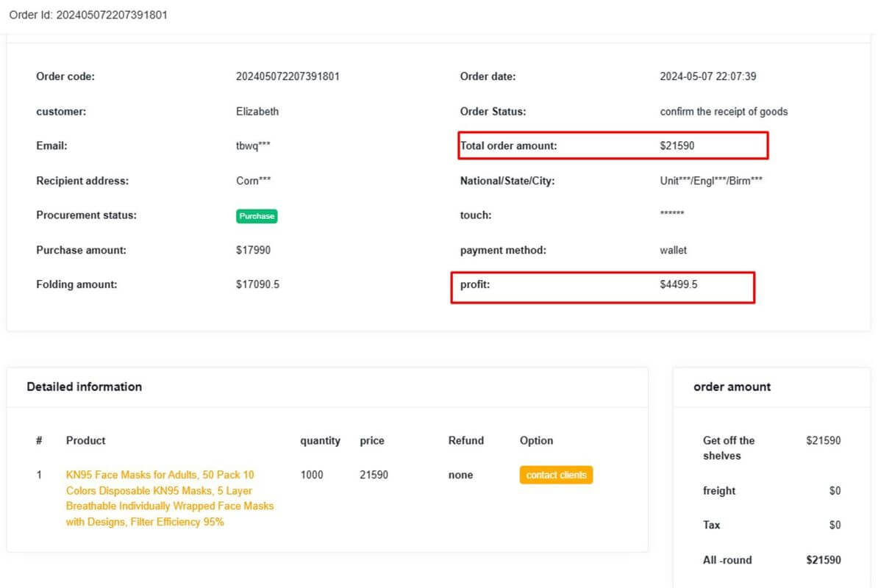
Task: Click the freight $0 value
Action: point(832,491)
